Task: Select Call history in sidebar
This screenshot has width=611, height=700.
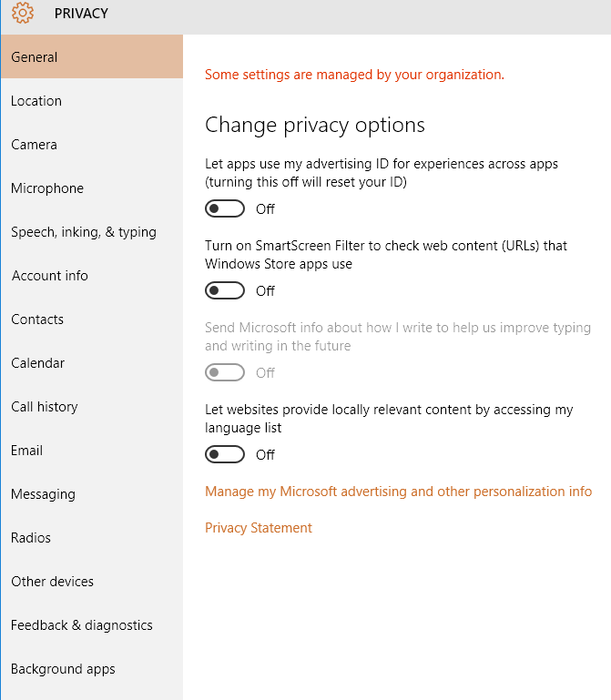Action: point(45,407)
